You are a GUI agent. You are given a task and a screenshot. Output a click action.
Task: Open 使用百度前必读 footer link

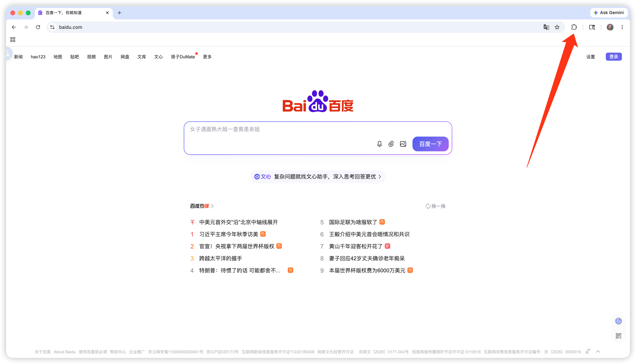pyautogui.click(x=93, y=352)
